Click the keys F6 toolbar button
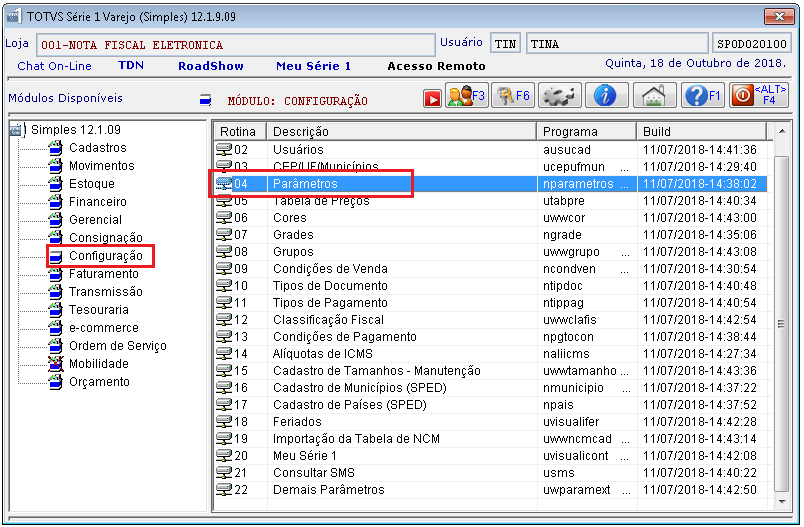The height and width of the screenshot is (527, 804). click(513, 95)
